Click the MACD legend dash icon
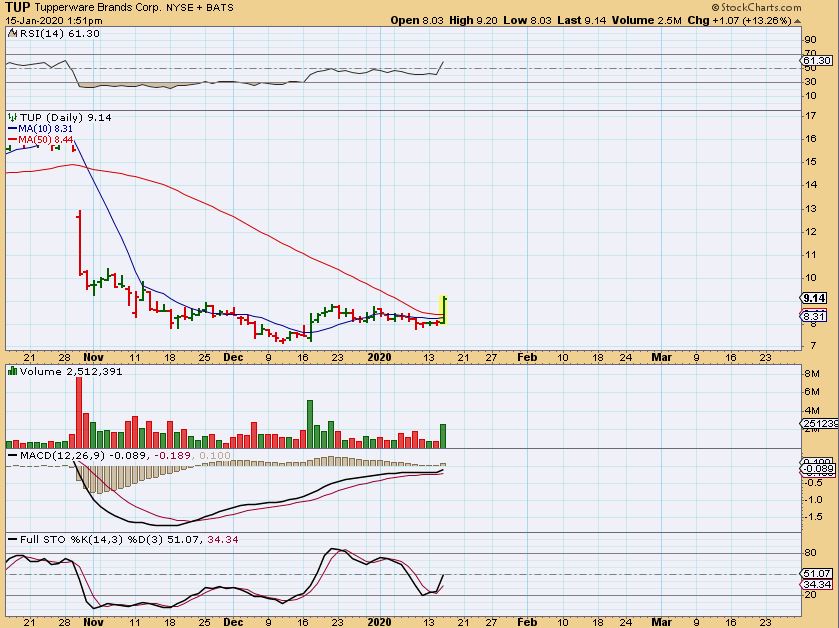 click(x=10, y=455)
